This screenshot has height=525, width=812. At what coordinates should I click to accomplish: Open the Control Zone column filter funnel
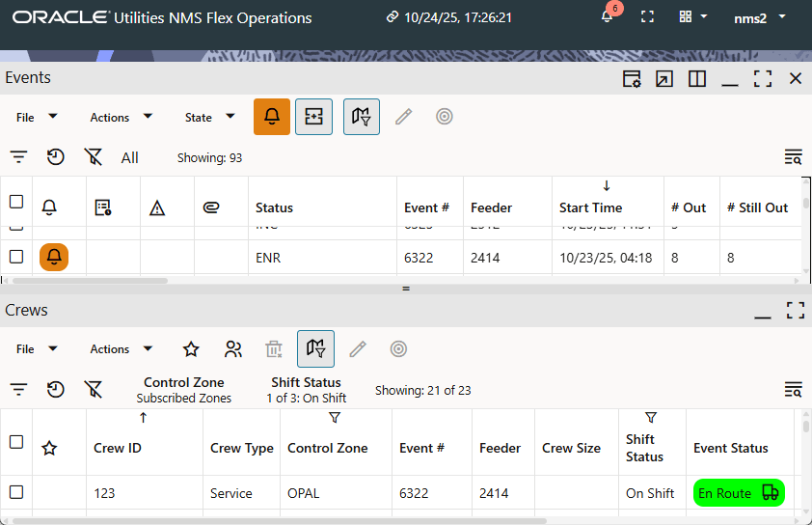[x=335, y=418]
